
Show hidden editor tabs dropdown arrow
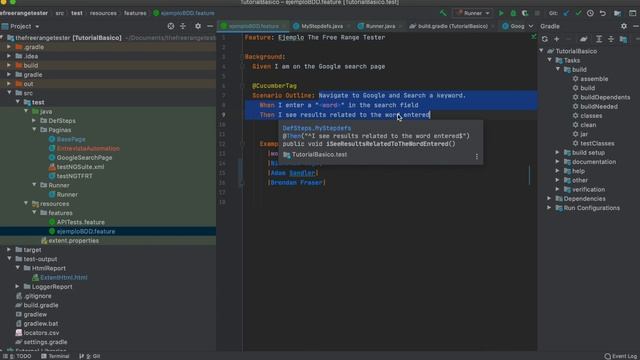[531, 26]
